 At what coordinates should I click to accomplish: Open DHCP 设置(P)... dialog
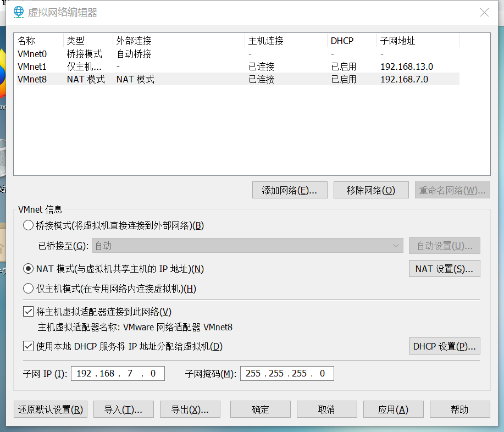coord(445,346)
